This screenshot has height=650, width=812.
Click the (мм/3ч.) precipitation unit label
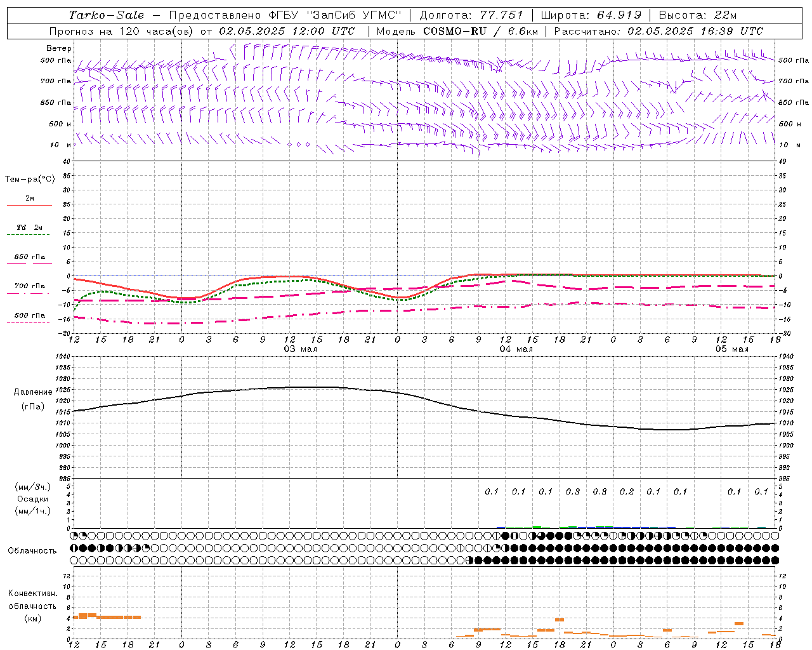(33, 487)
